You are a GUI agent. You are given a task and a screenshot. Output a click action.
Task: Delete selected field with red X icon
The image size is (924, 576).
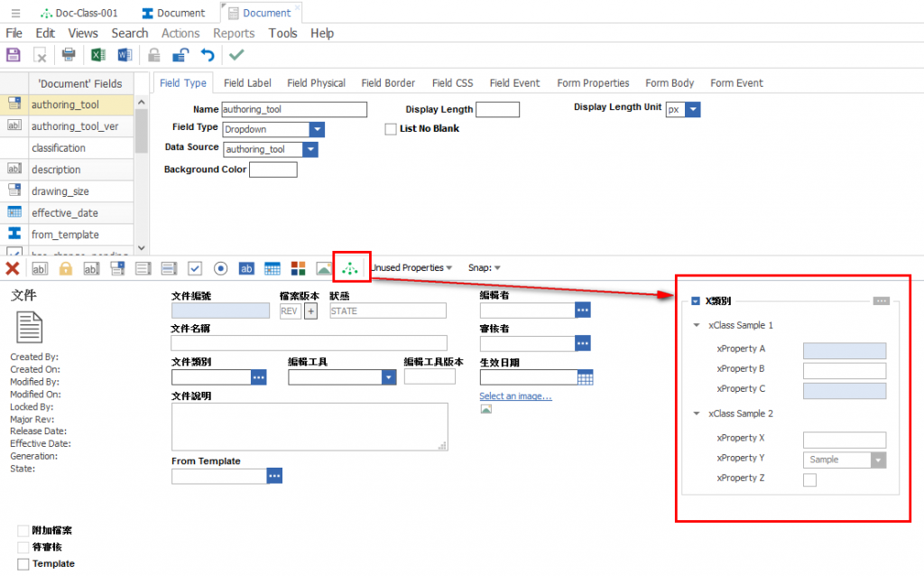click(13, 269)
